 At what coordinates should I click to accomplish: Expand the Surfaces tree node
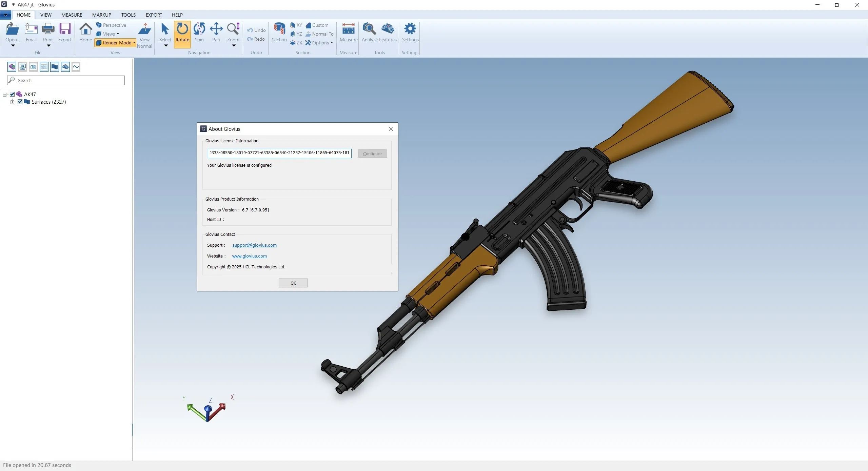pyautogui.click(x=12, y=102)
